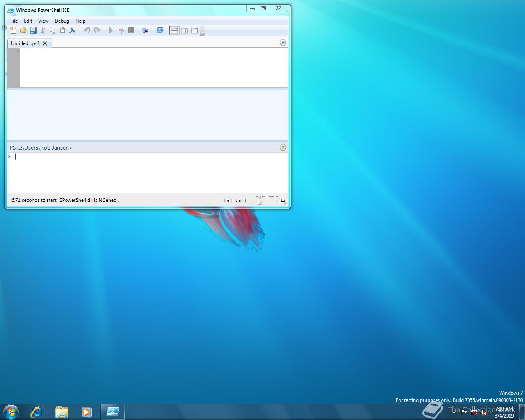This screenshot has height=420, width=525.
Task: Click the PowerShell ISE title bar icon
Action: click(11, 10)
